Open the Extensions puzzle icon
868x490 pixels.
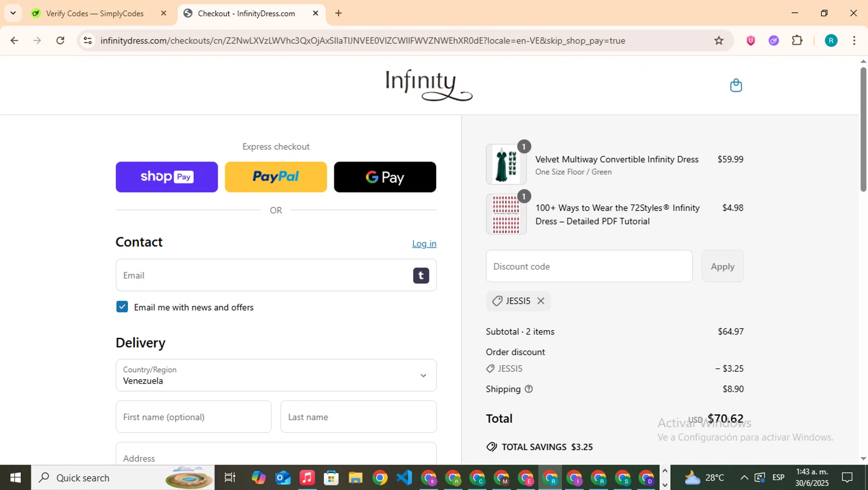[x=797, y=40]
